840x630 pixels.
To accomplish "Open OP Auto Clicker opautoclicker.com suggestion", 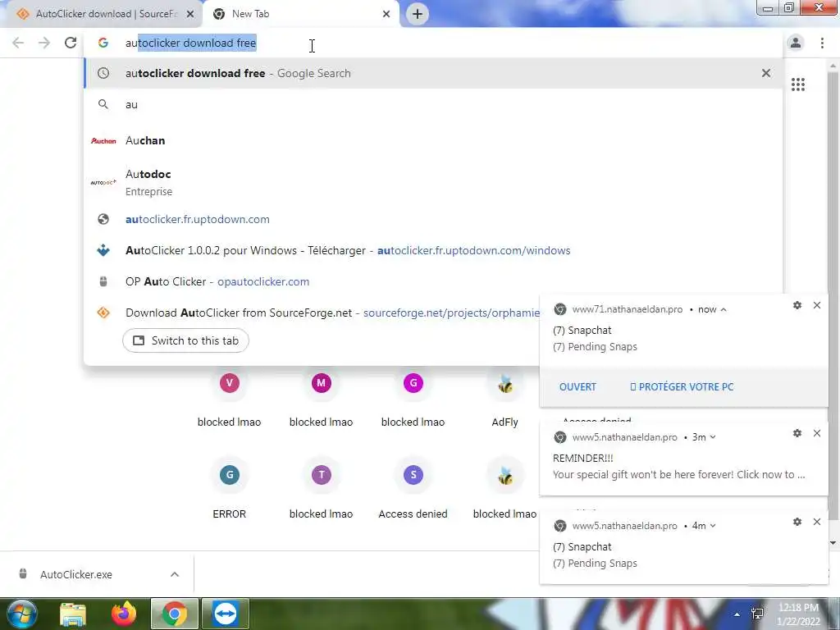I will (x=433, y=281).
